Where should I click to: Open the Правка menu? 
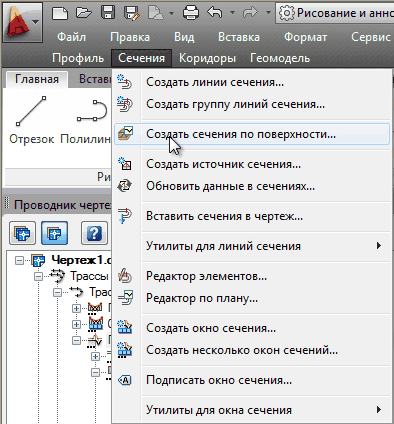coord(130,37)
